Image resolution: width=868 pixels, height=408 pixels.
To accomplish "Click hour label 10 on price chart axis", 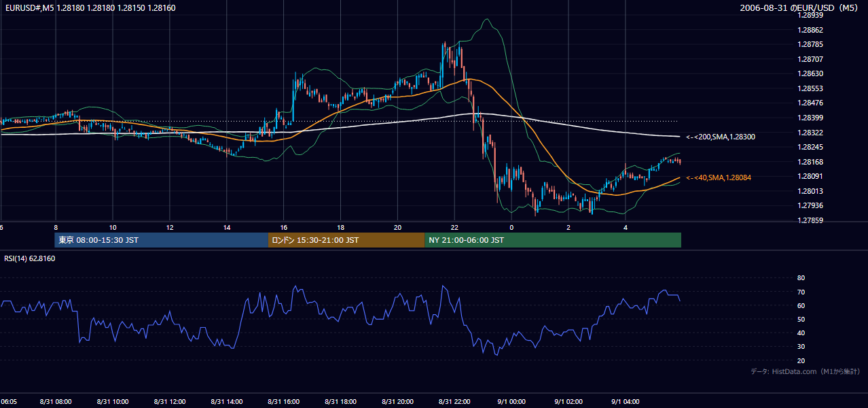I will click(x=113, y=227).
